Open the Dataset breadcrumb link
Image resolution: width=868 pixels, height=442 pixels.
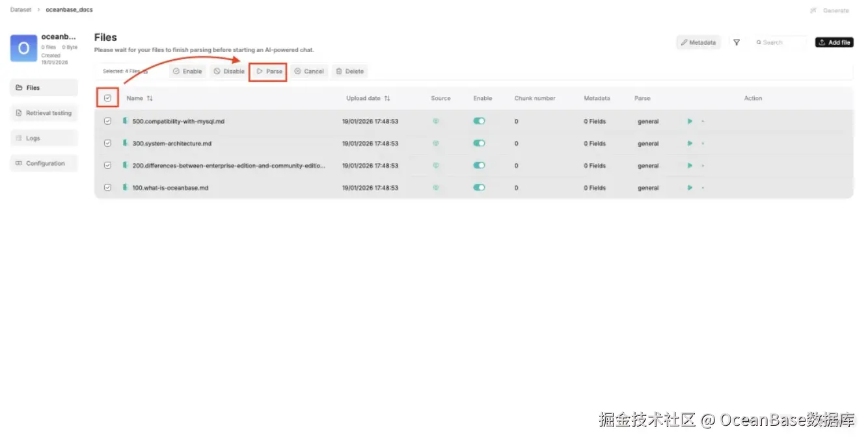pos(21,10)
